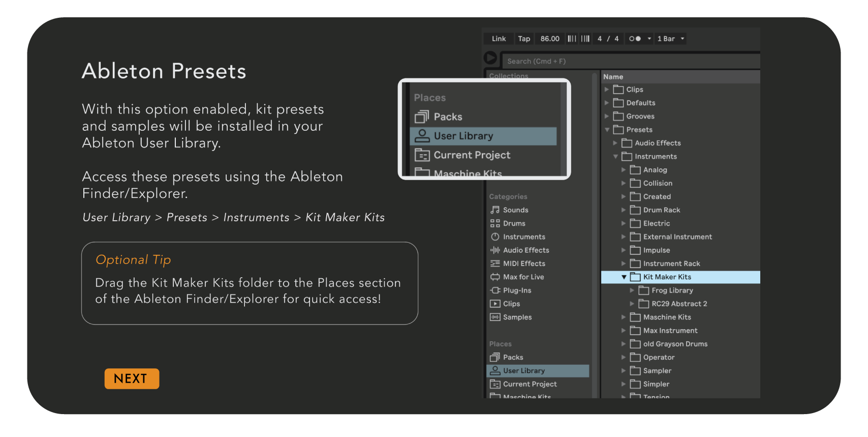Select the Packs icon in lower Places list

pos(495,357)
